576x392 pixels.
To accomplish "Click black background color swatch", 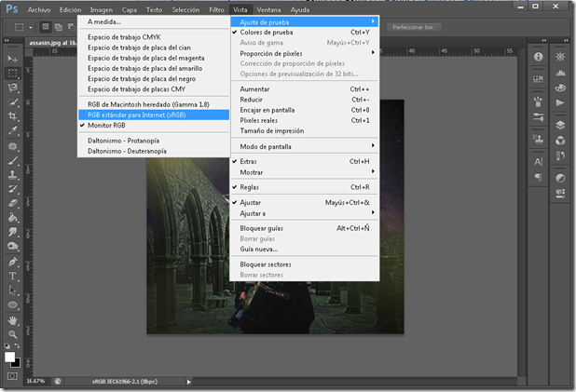I will point(18,364).
